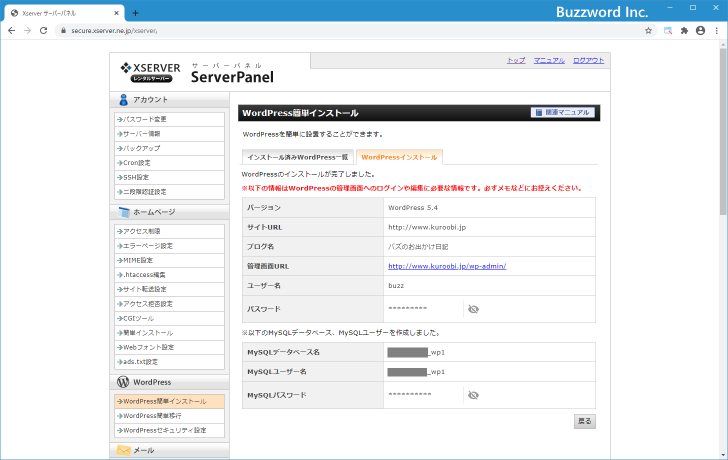This screenshot has height=460, width=728.
Task: Open エラーページ設定 menu item
Action: pos(169,246)
